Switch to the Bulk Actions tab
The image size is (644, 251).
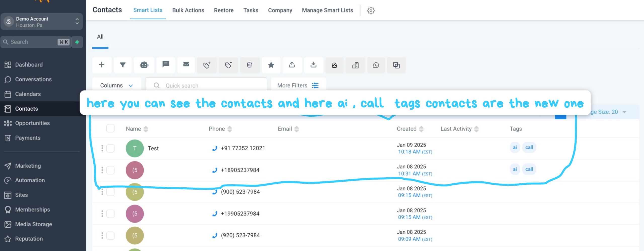(x=188, y=10)
